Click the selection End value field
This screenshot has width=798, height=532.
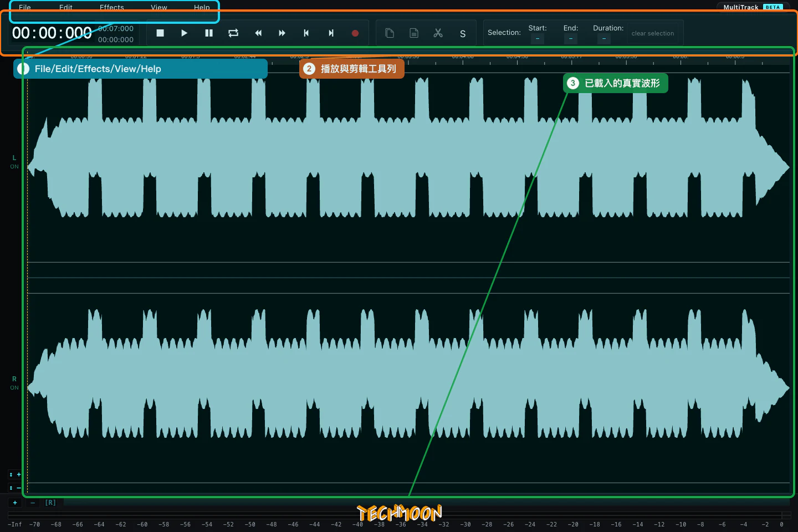pos(570,39)
